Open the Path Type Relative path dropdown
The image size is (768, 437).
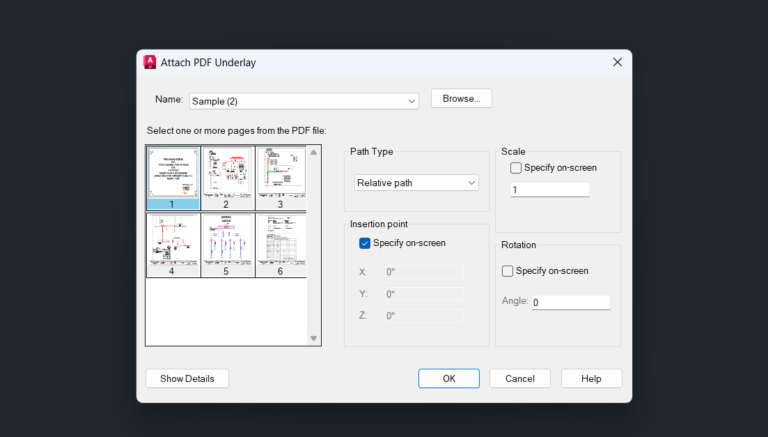416,183
